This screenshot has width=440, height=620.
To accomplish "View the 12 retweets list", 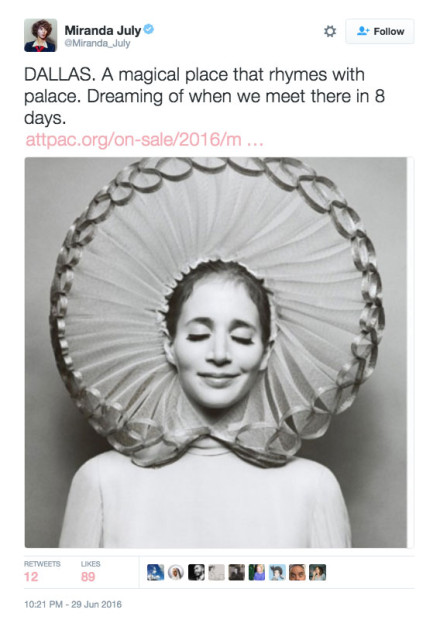I will (x=42, y=572).
